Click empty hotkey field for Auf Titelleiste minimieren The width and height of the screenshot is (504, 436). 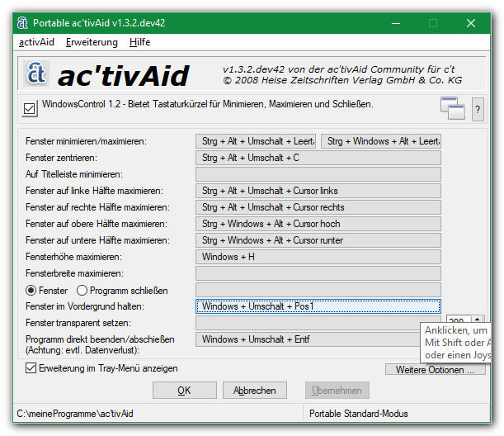(318, 174)
